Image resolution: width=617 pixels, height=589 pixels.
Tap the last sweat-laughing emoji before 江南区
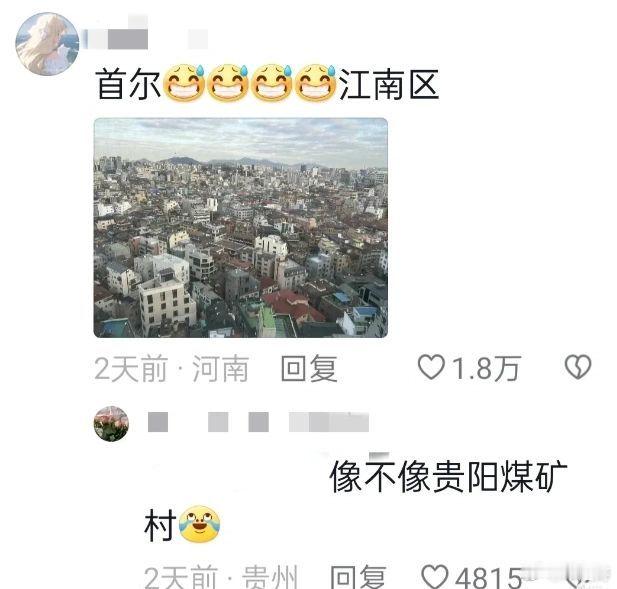[315, 83]
